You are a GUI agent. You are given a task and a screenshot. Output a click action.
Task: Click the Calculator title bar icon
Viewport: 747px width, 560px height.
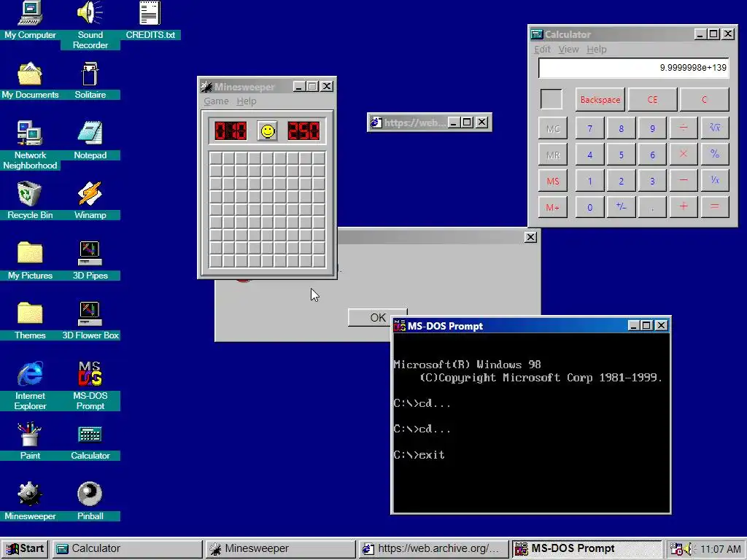[x=537, y=34]
